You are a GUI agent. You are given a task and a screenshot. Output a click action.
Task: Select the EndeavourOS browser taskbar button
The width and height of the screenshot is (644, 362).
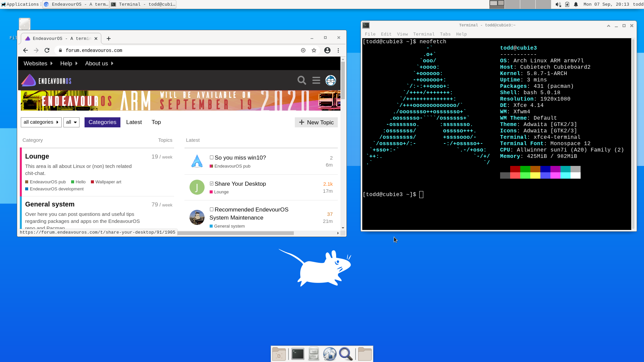click(x=76, y=4)
